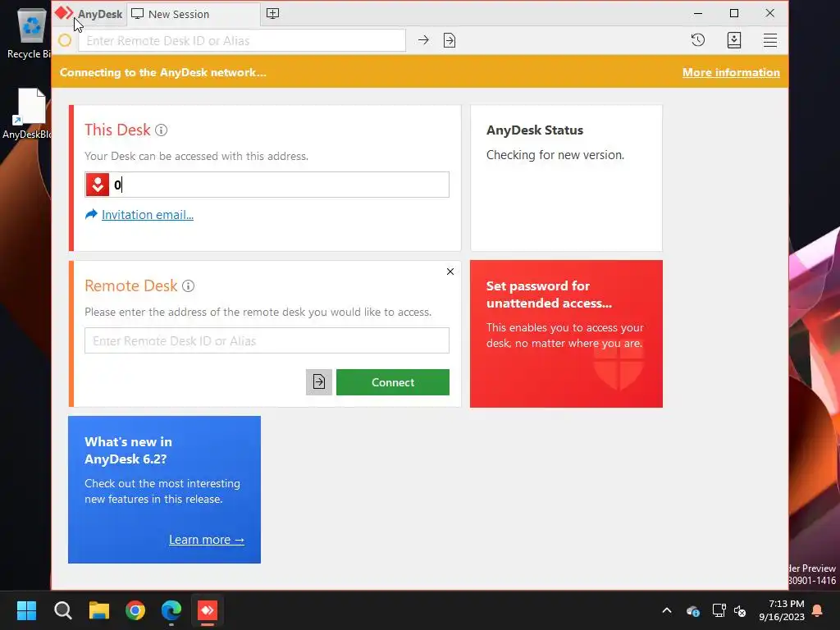
Task: Open the Windows Start menu
Action: point(26,610)
